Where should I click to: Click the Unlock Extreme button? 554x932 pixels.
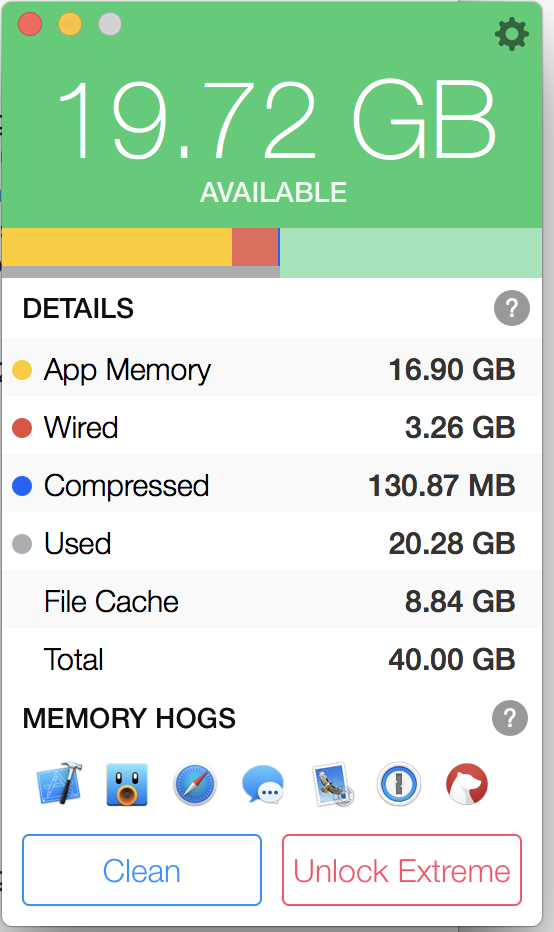(402, 870)
